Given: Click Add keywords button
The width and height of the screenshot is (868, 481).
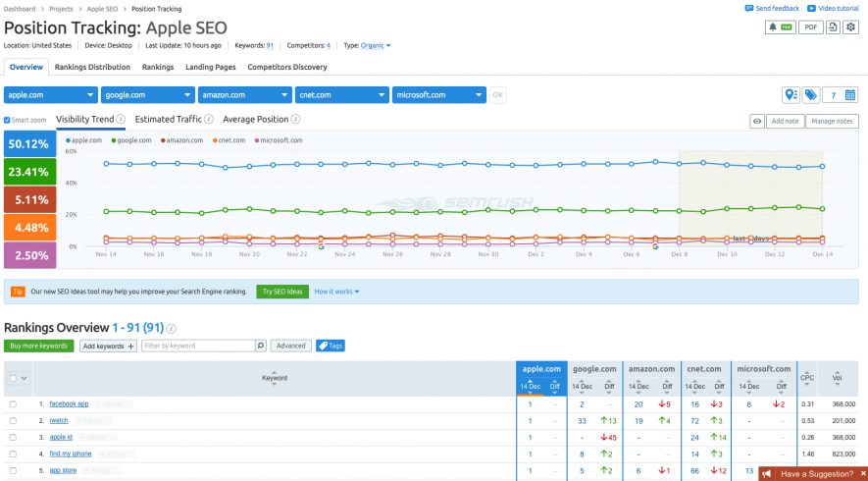Looking at the screenshot, I should point(109,346).
